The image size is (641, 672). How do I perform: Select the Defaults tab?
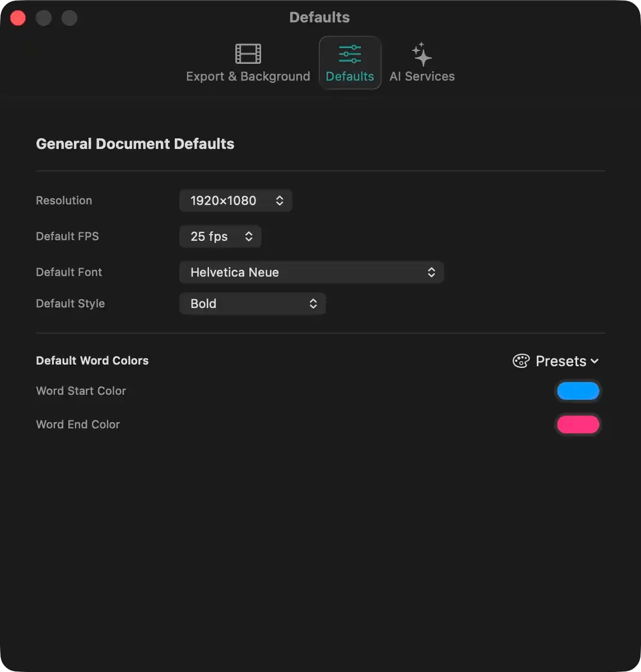click(350, 63)
